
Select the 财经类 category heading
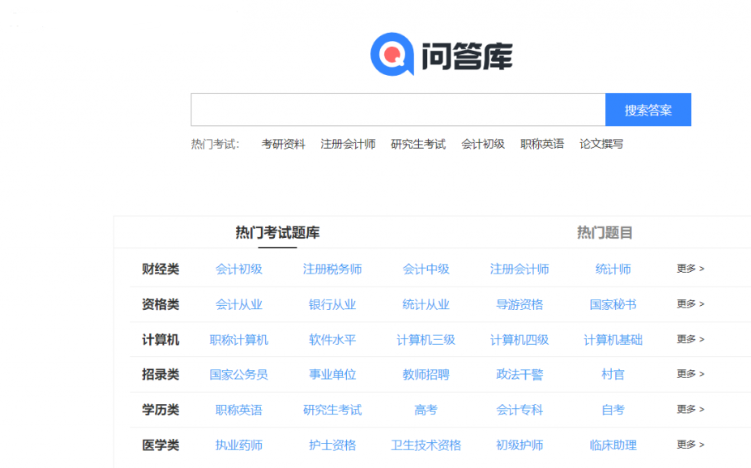(x=160, y=269)
